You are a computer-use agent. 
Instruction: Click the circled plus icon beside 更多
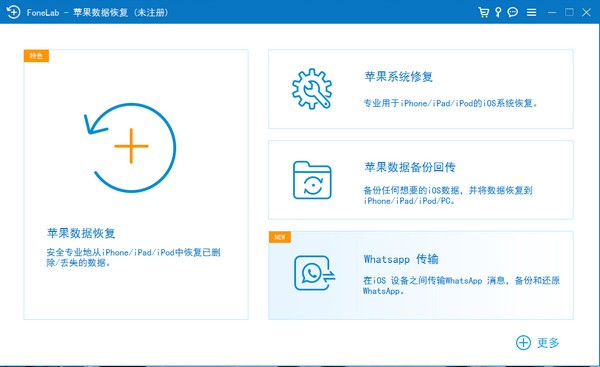click(x=523, y=343)
